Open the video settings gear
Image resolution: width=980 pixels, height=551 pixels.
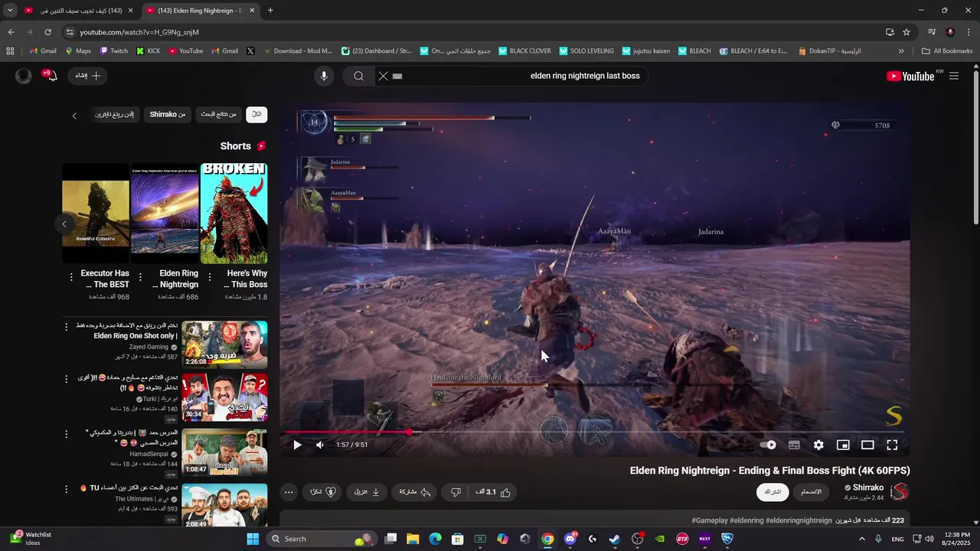pos(818,445)
